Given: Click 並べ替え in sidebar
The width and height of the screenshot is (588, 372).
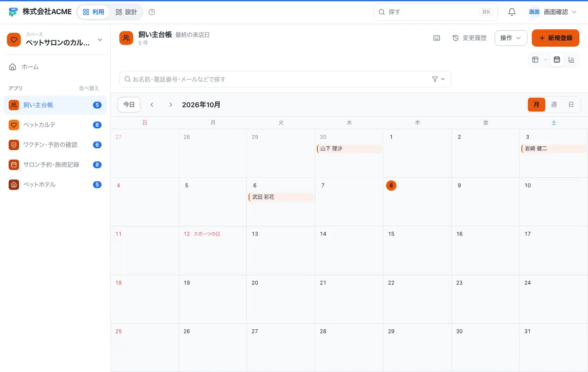Looking at the screenshot, I should (x=89, y=88).
